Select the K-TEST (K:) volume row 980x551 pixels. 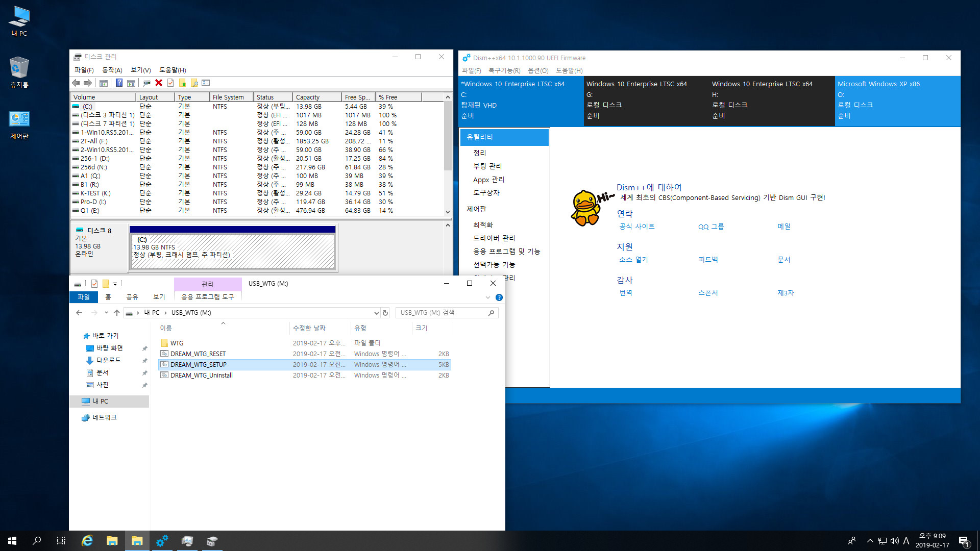click(x=258, y=193)
